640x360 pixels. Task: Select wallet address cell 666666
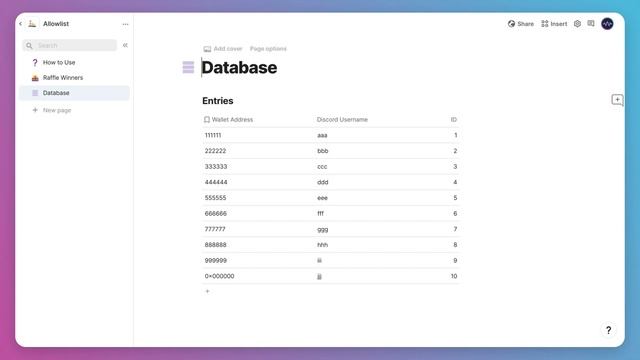tap(216, 213)
